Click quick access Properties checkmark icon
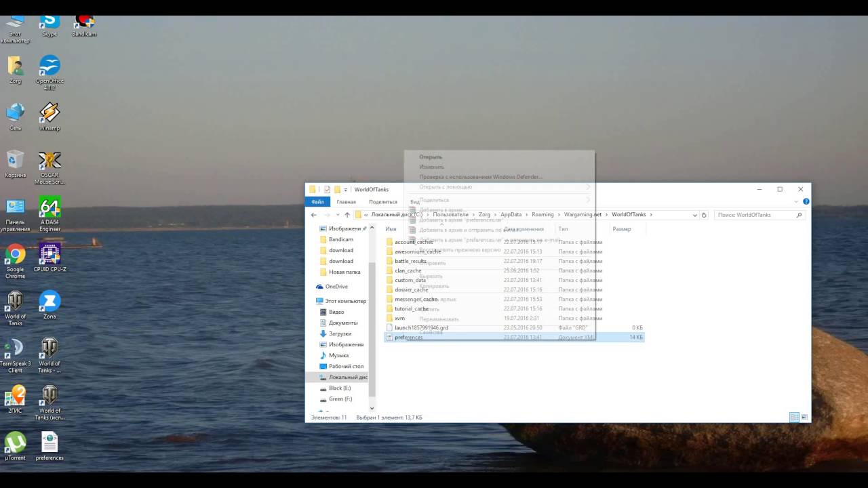 pyautogui.click(x=328, y=189)
